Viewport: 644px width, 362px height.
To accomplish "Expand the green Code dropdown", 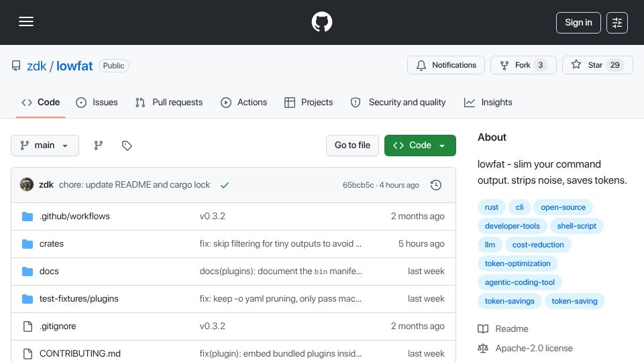I will (x=420, y=145).
